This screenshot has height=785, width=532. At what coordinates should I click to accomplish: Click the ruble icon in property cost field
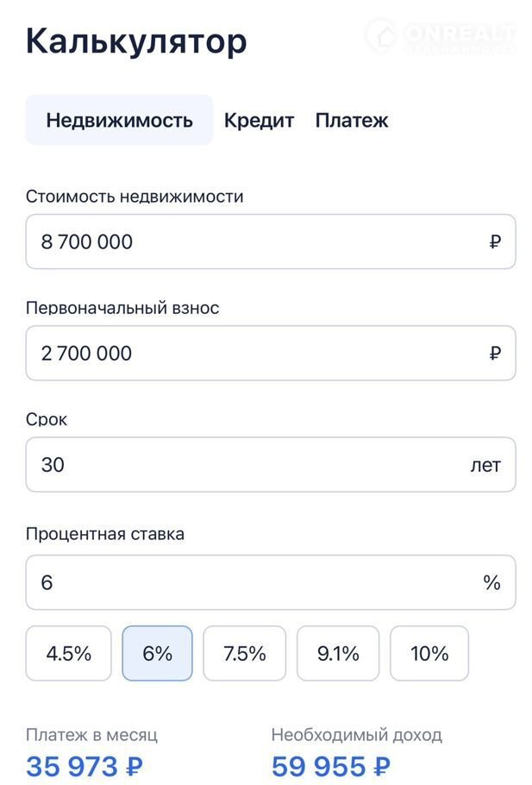[495, 242]
